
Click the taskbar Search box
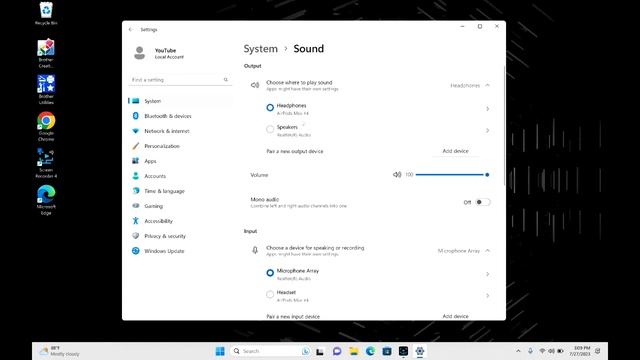pyautogui.click(x=271, y=351)
